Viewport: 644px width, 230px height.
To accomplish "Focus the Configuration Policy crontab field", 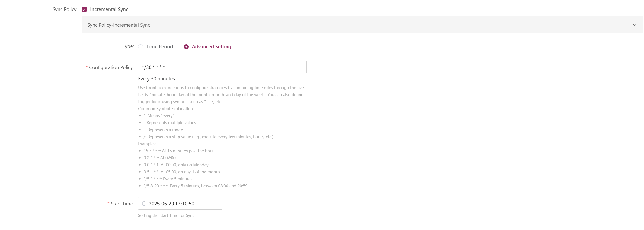I will pos(222,67).
